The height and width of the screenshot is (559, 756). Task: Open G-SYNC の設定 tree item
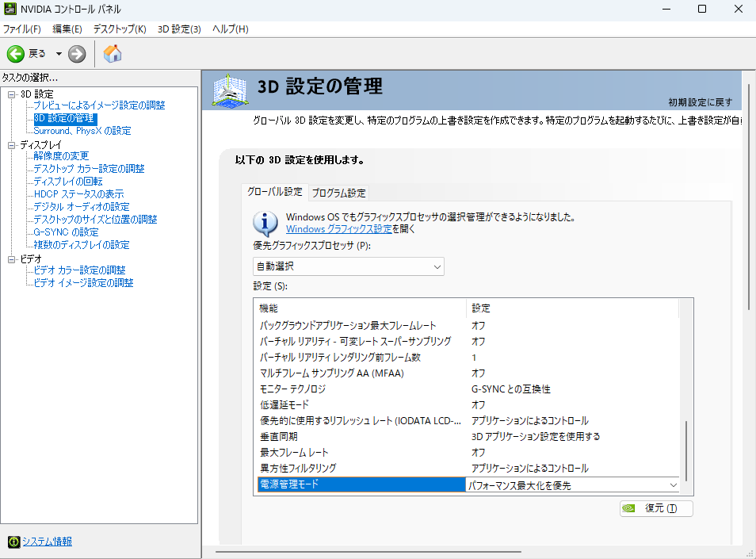(x=66, y=232)
